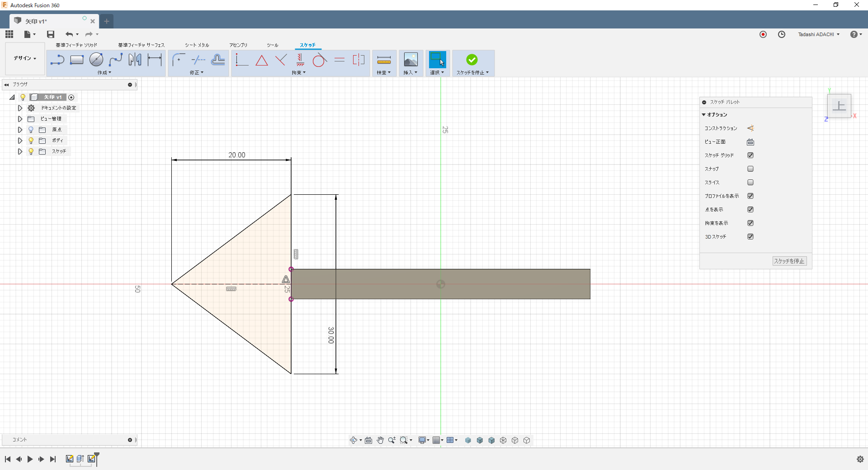Expand the スケッチ tree node
868x470 pixels.
(20, 151)
